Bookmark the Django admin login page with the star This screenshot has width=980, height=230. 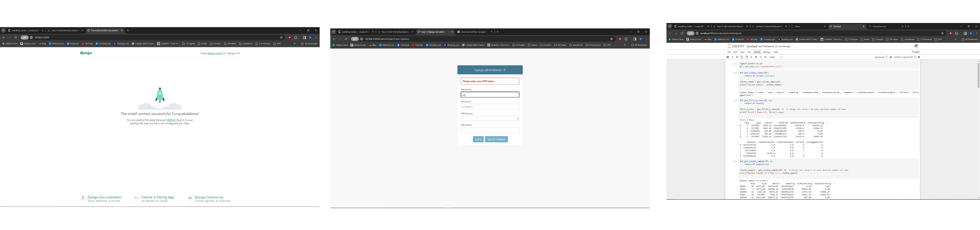tap(611, 39)
